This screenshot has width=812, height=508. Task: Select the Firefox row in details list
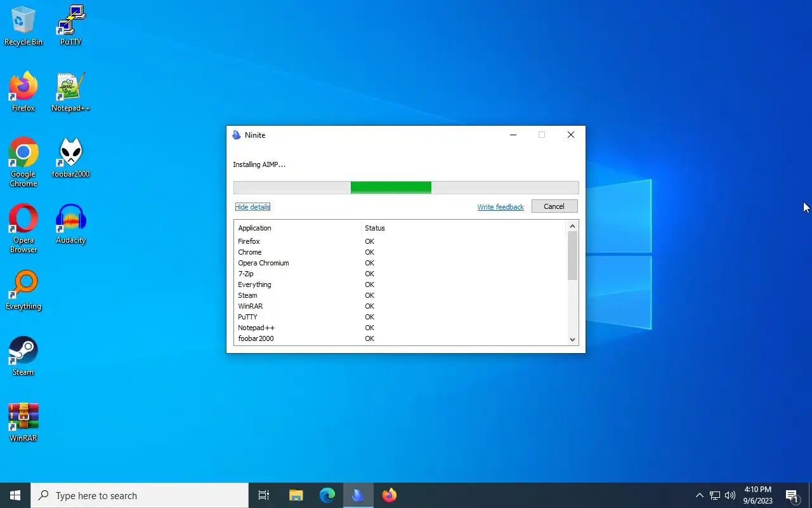pos(400,241)
